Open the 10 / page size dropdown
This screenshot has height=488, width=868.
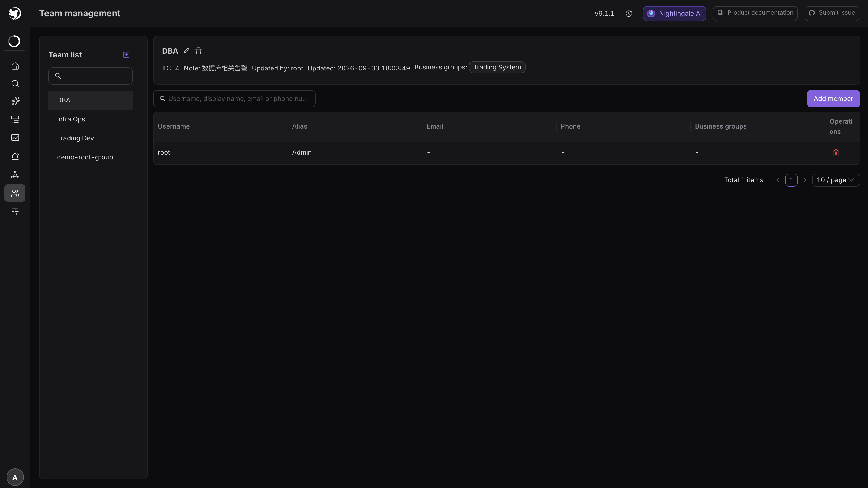point(836,180)
